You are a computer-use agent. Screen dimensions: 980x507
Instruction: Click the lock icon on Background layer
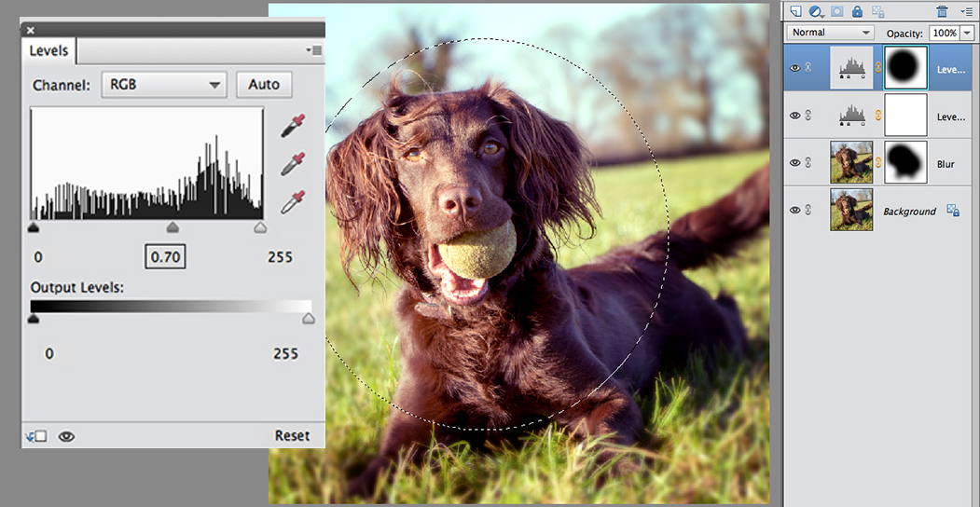[953, 211]
